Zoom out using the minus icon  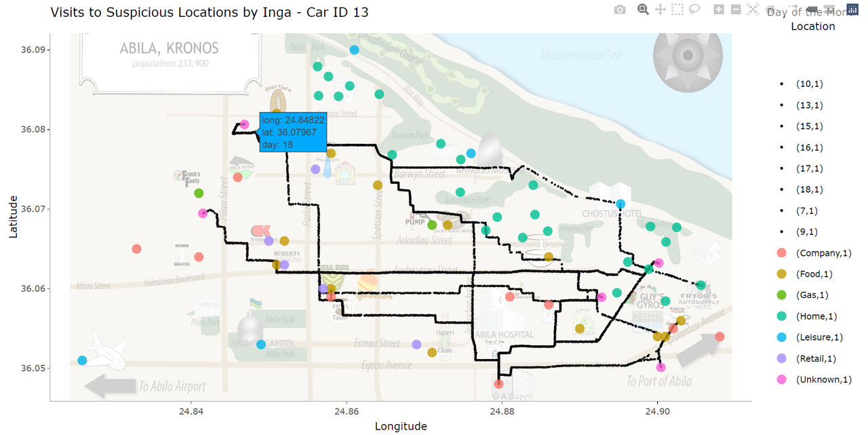pos(735,10)
